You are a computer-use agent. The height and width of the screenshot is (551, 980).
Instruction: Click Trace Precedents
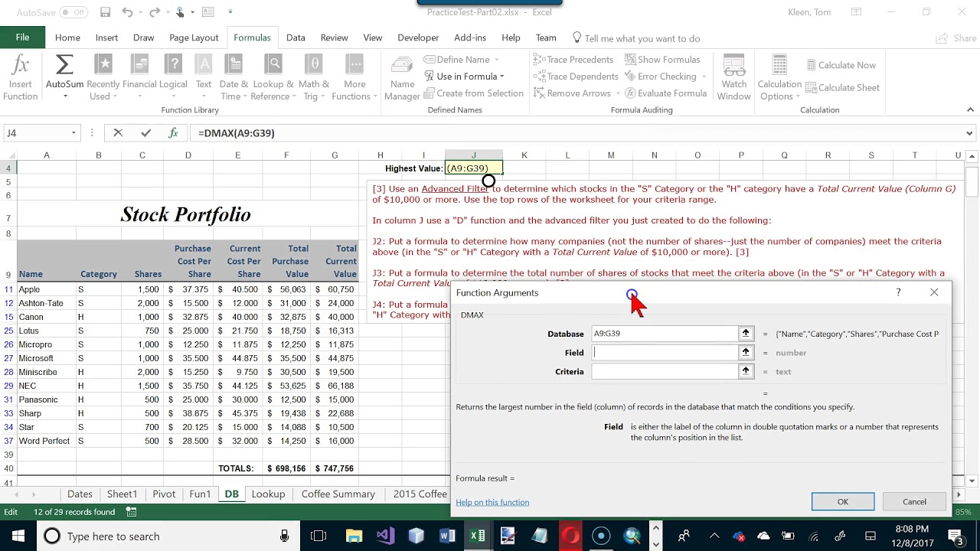pyautogui.click(x=573, y=60)
